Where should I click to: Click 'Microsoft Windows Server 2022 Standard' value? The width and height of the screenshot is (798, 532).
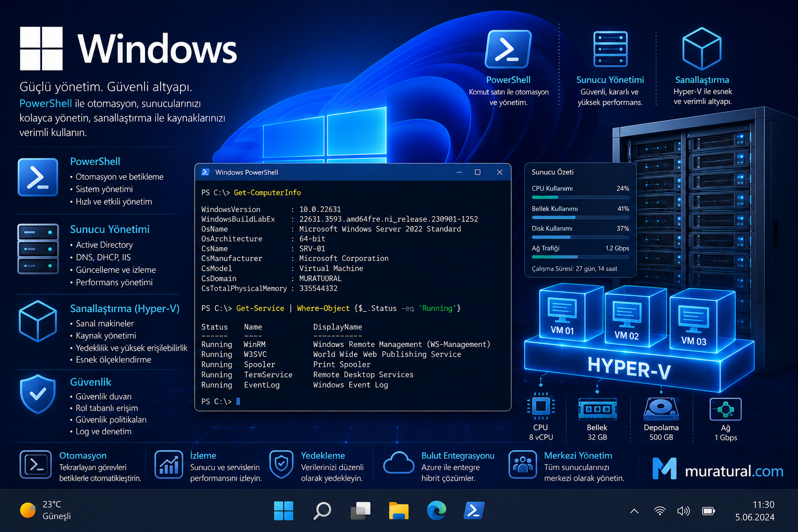(380, 229)
